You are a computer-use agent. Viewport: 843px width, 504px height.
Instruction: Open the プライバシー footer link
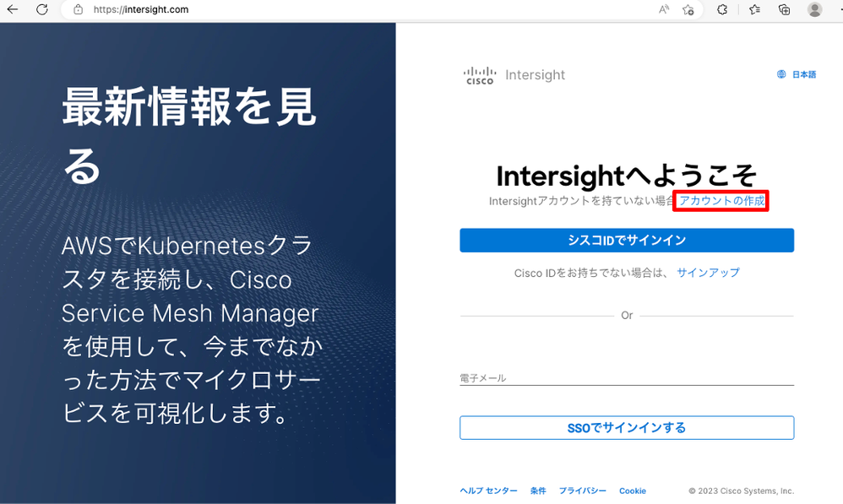click(583, 490)
